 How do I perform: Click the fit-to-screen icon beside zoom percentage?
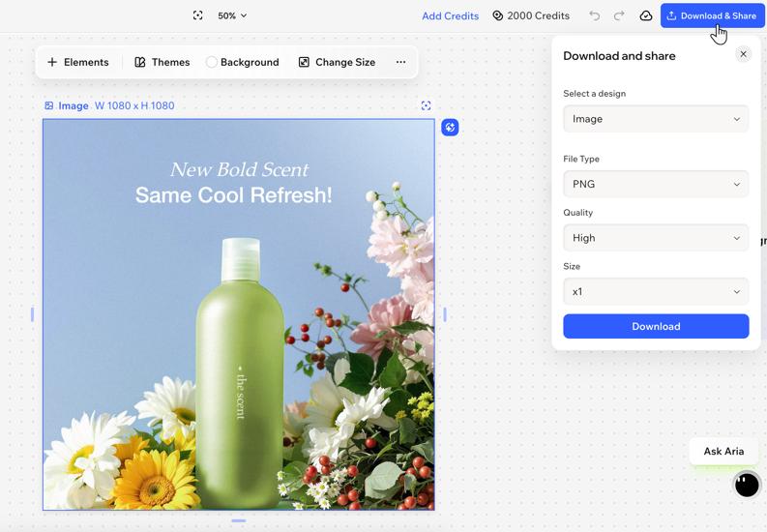[x=198, y=15]
